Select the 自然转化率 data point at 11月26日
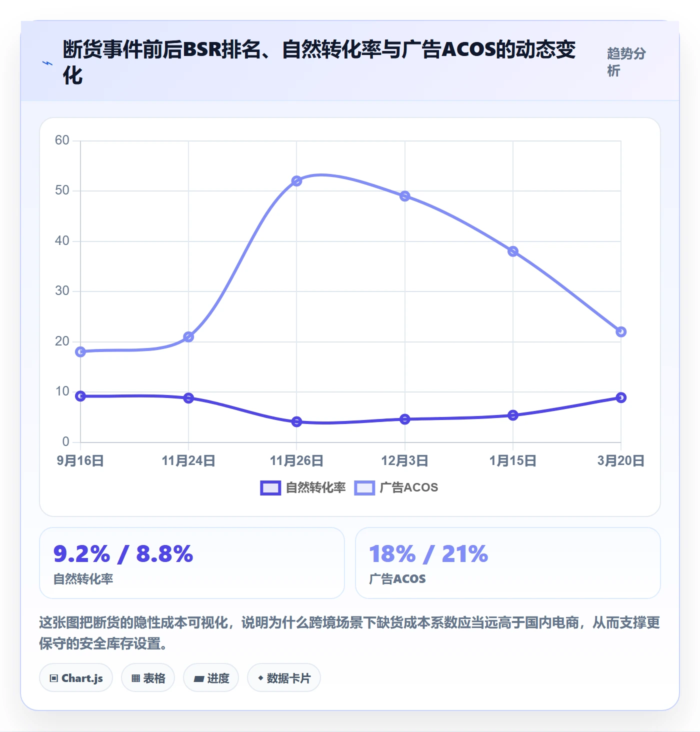This screenshot has height=732, width=700. pos(296,421)
